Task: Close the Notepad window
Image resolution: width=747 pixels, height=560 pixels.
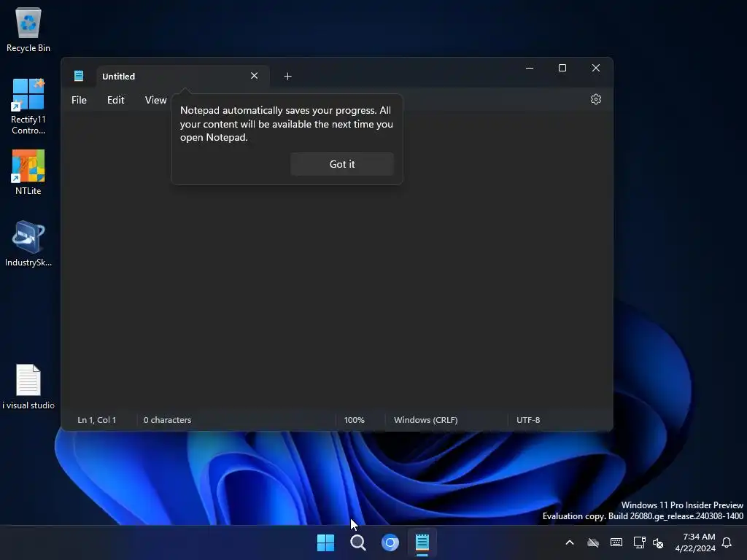Action: tap(595, 68)
